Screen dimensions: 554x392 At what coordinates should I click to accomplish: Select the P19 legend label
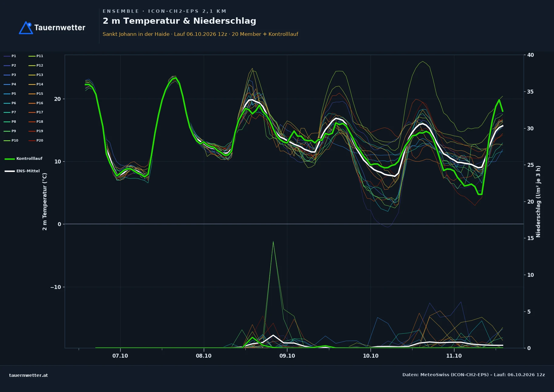[40, 131]
